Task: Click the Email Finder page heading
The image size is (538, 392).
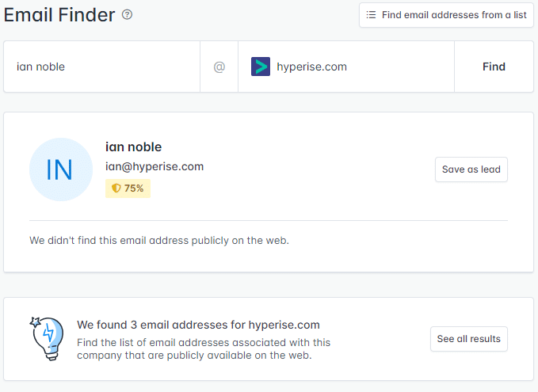Action: point(59,14)
